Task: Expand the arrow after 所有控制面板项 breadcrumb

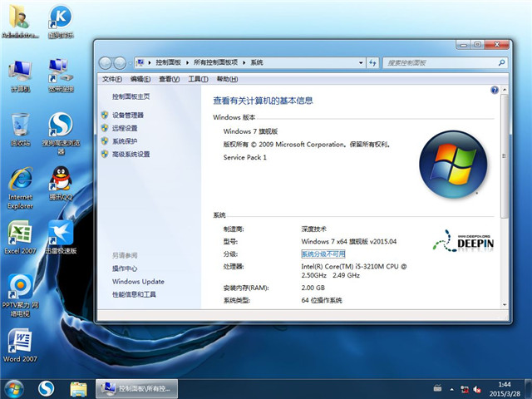Action: pyautogui.click(x=244, y=63)
